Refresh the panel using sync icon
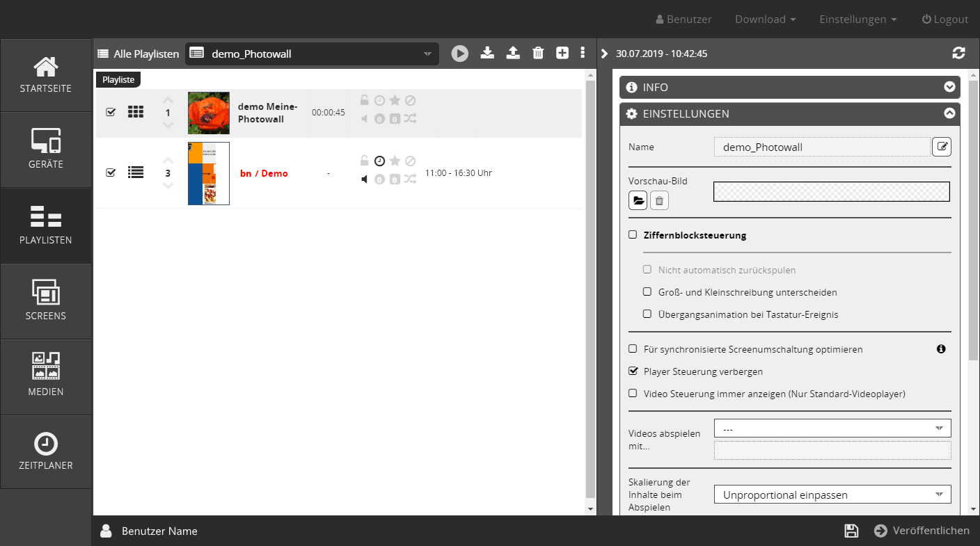Screen dimensions: 980x546 (x=958, y=53)
